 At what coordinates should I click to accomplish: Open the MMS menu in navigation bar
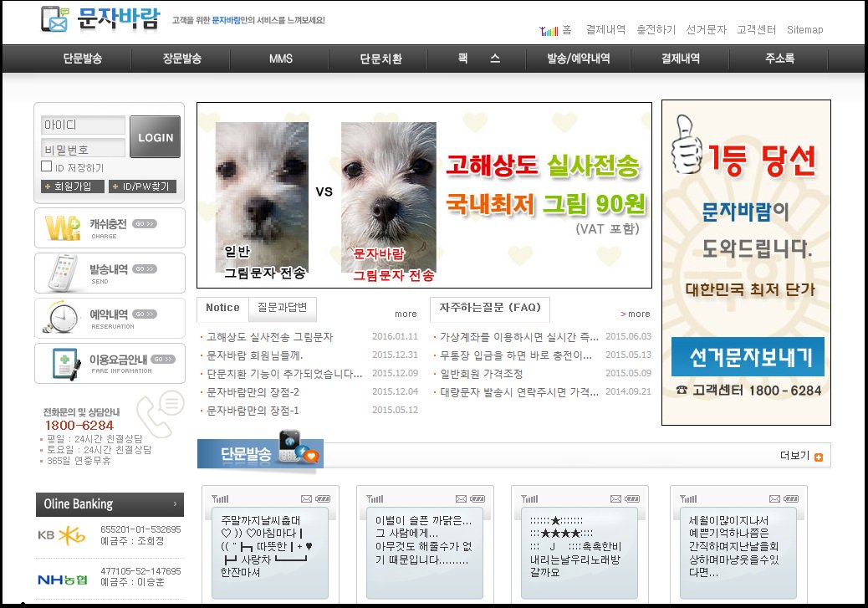pos(280,59)
